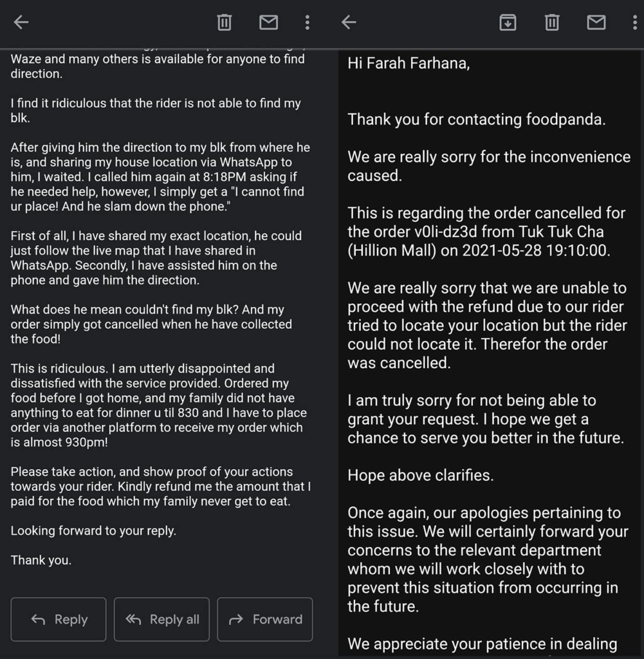
Task: Delete the left email with trash icon
Action: (225, 23)
